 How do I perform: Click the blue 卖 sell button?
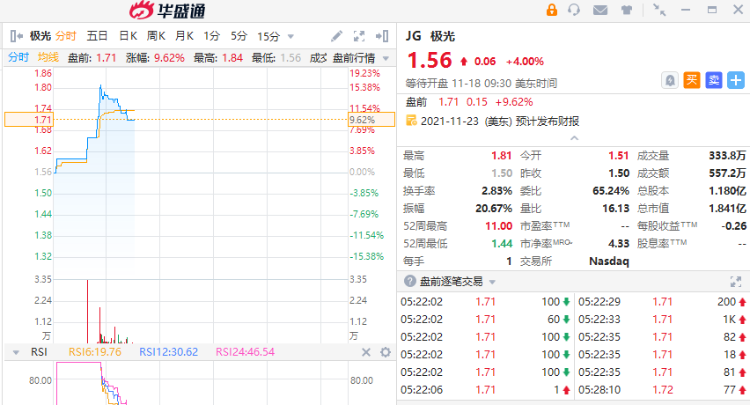tap(713, 79)
